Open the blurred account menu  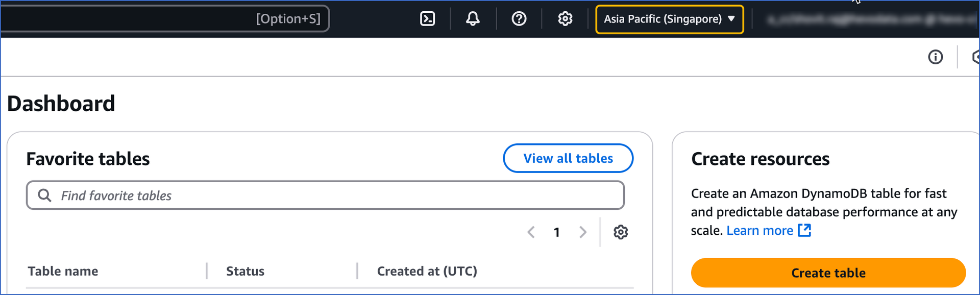pyautogui.click(x=872, y=19)
